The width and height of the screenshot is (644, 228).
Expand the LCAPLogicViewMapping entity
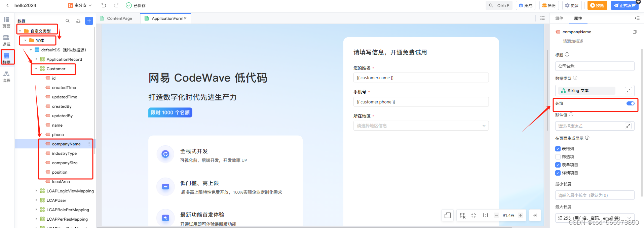coord(36,191)
